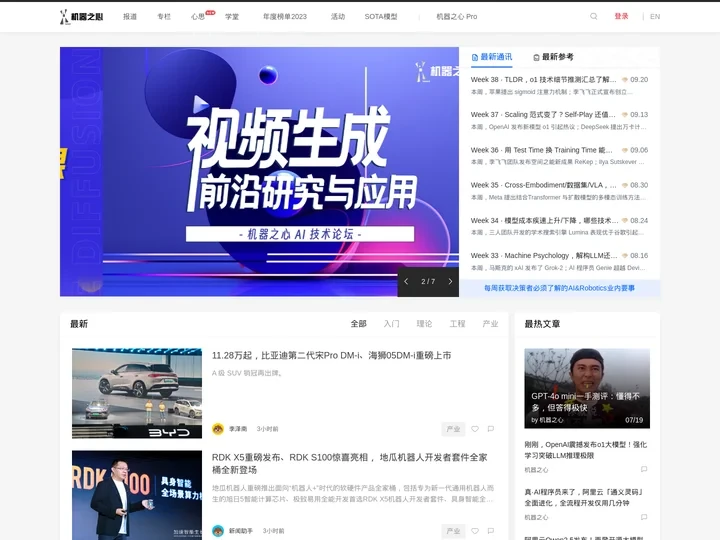Open SOTA模型 navigation item
The height and width of the screenshot is (540, 720).
click(x=381, y=17)
